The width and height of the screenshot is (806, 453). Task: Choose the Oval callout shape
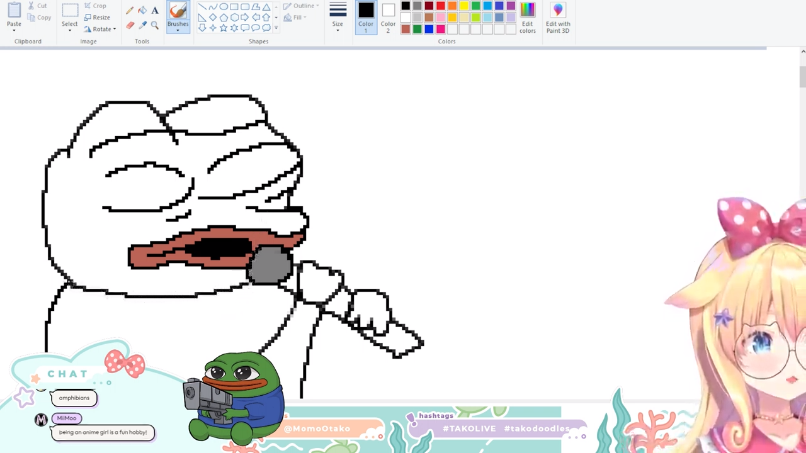pos(255,28)
